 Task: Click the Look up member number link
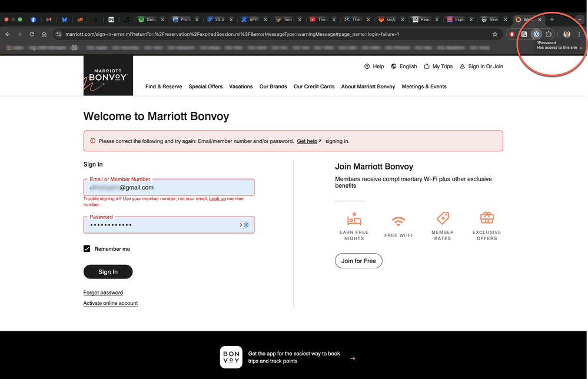click(x=218, y=199)
